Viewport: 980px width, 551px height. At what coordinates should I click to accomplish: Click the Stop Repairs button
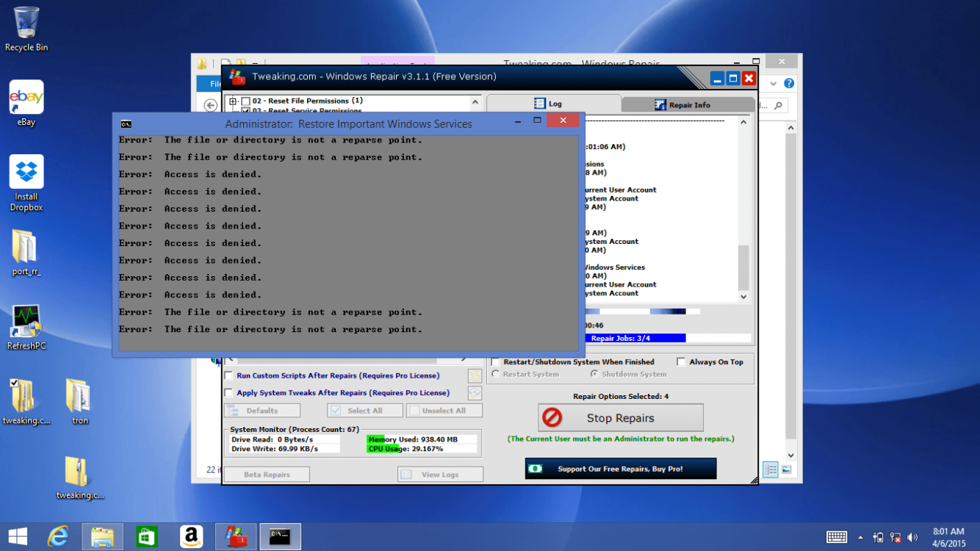pos(621,418)
